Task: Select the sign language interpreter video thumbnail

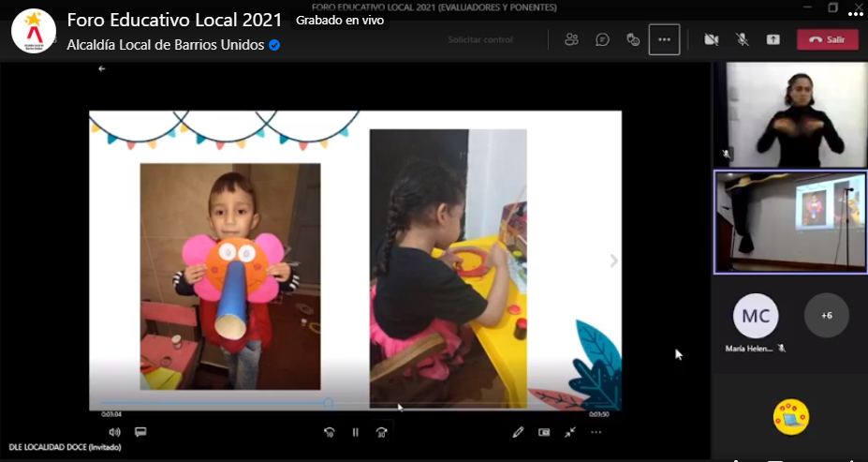Action: point(789,114)
